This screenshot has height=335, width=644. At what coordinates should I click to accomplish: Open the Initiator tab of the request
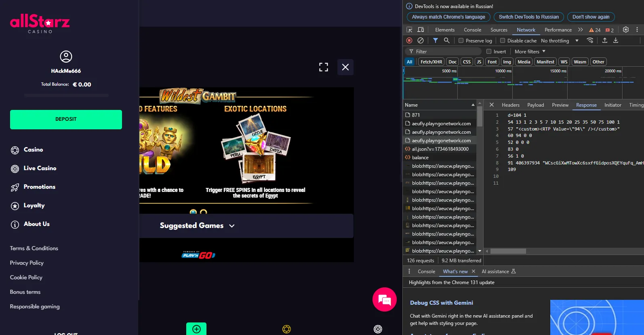(x=613, y=105)
